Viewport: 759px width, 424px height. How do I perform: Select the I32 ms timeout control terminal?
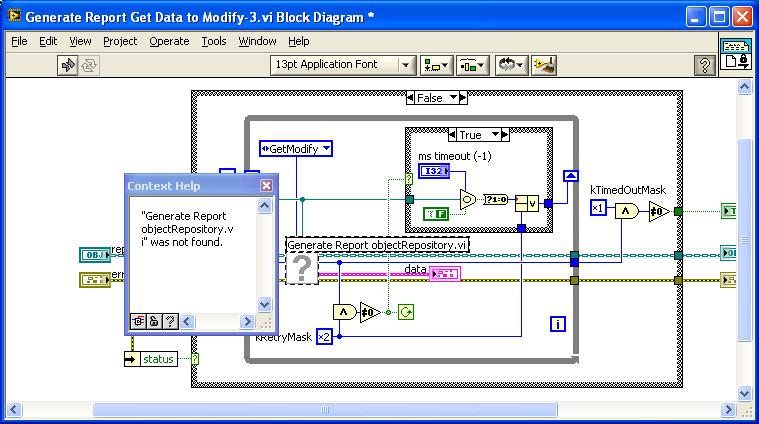coord(434,171)
